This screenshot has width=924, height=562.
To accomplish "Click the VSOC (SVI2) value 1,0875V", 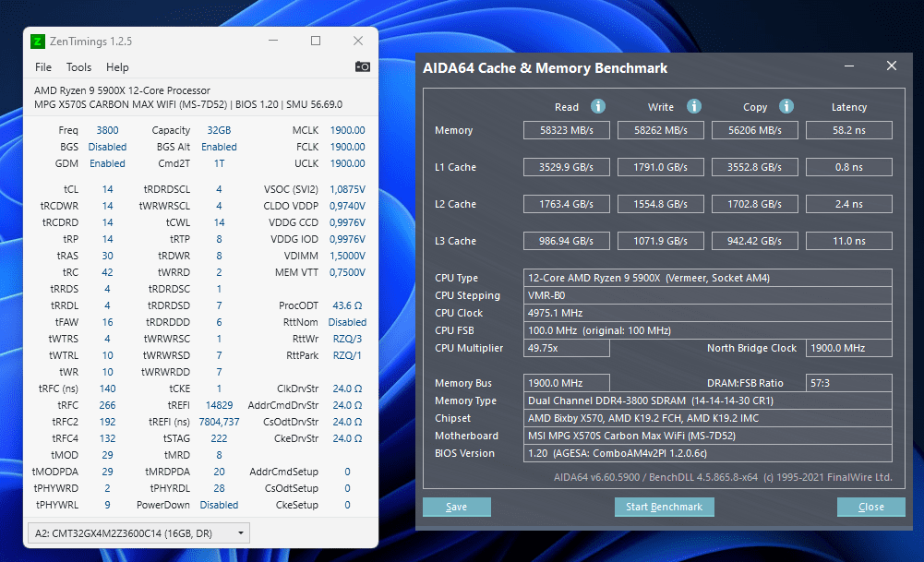I will point(347,189).
